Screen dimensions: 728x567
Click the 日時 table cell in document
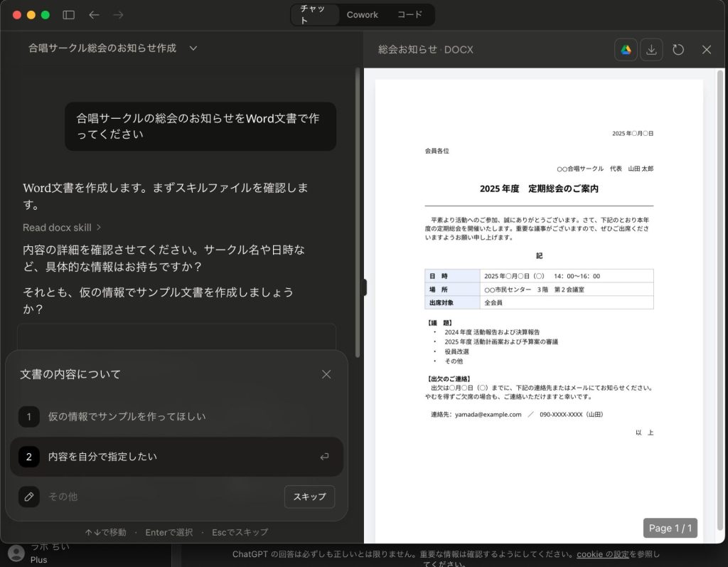click(x=452, y=276)
